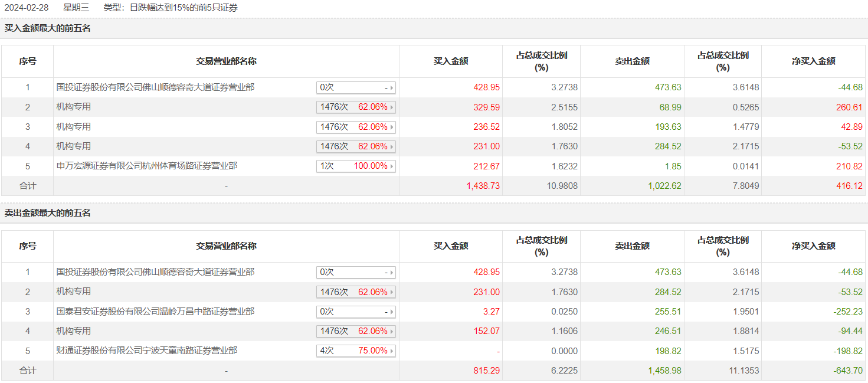868x383 pixels.
Task: Click the 2024-02-28 date label
Action: coord(27,8)
